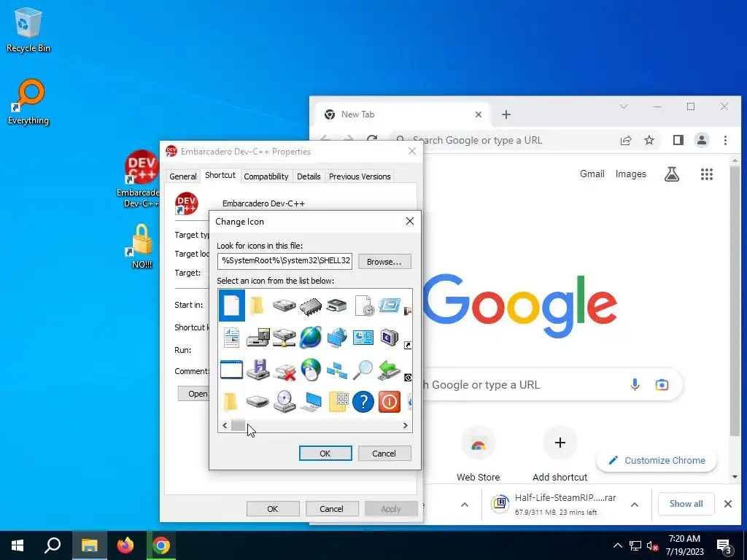Switch to the General tab
Image resolution: width=747 pixels, height=560 pixels.
point(183,176)
